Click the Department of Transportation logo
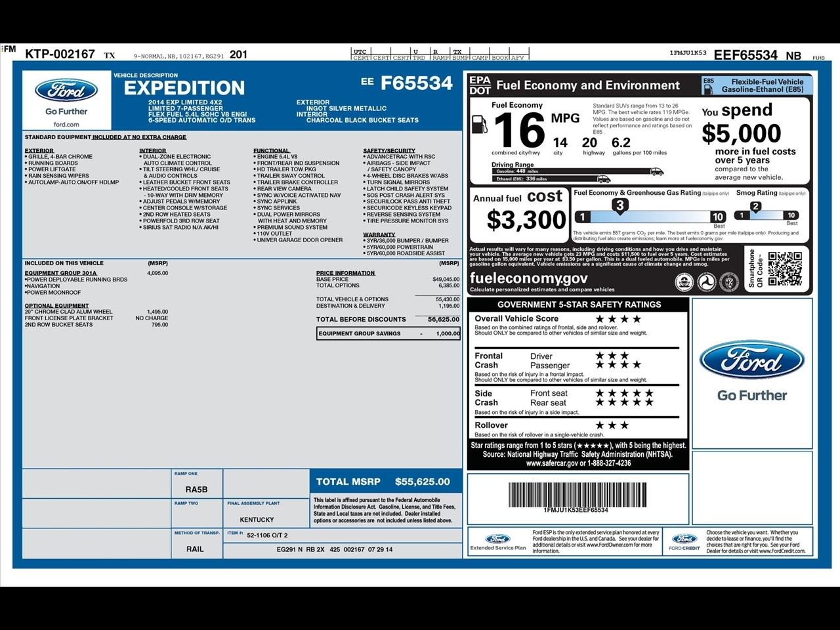This screenshot has height=630, width=840. coord(705,282)
